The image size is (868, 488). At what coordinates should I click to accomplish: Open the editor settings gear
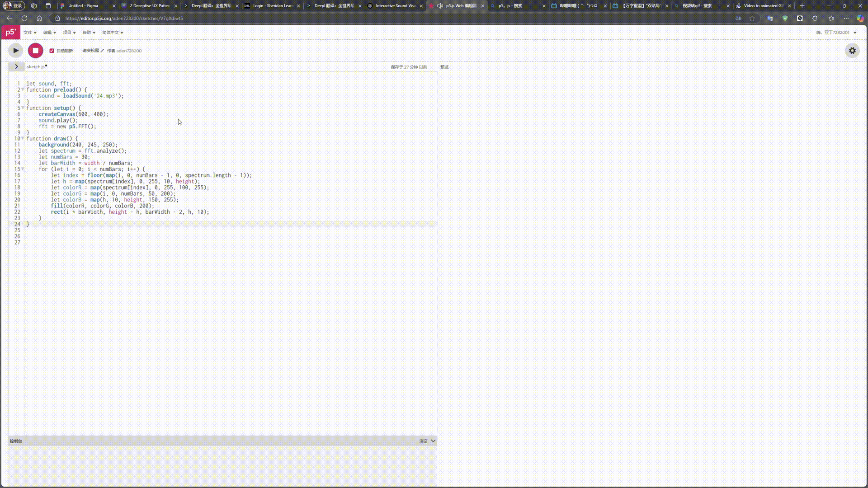coord(852,51)
